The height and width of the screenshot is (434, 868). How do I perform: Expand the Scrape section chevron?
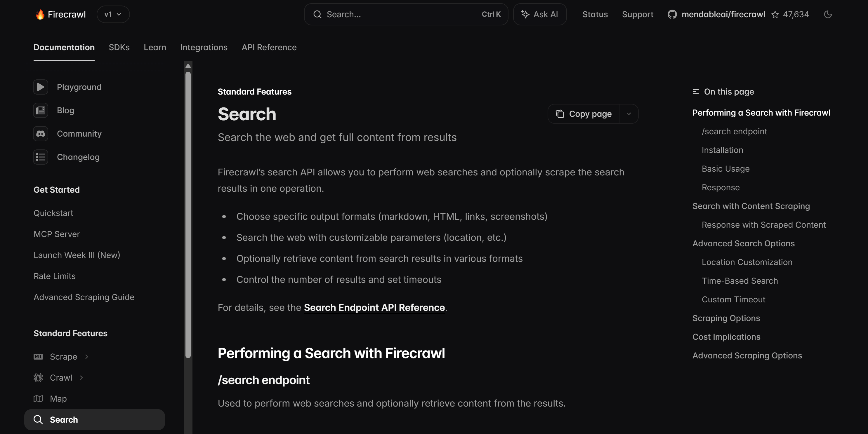(87, 357)
